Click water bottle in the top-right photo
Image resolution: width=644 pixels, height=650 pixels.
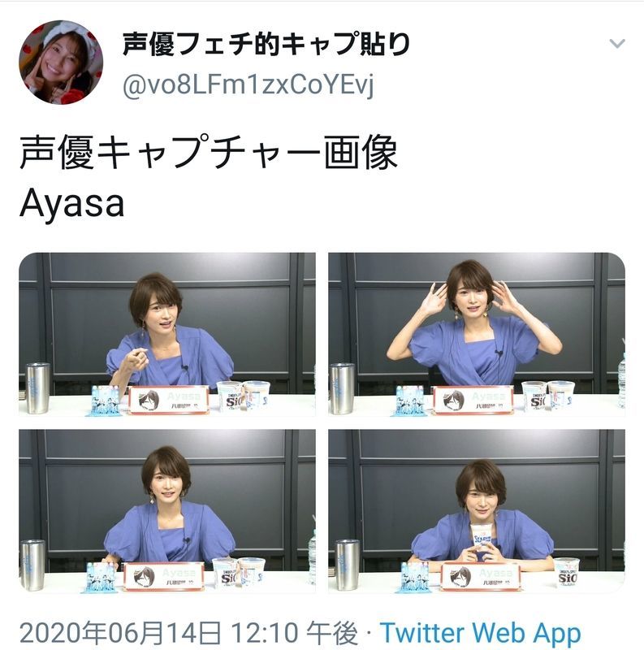click(621, 380)
